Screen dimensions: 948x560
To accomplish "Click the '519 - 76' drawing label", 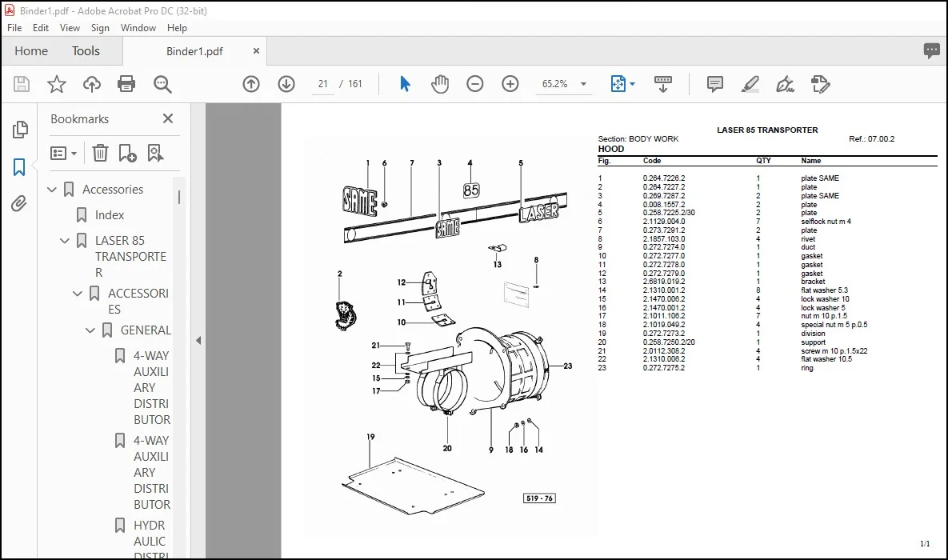I will tap(539, 498).
